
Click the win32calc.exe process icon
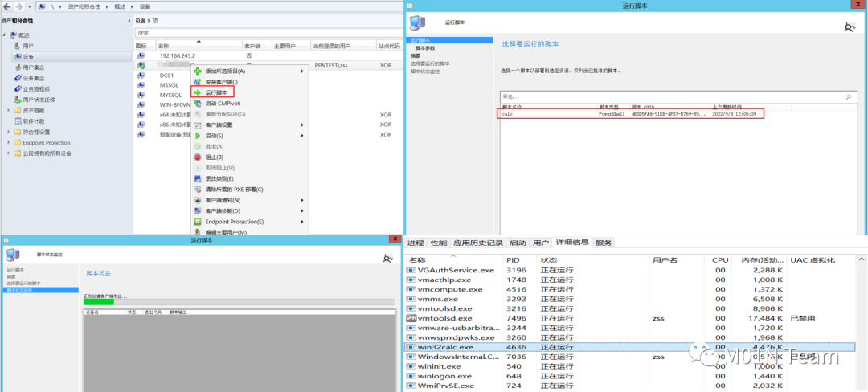click(411, 347)
